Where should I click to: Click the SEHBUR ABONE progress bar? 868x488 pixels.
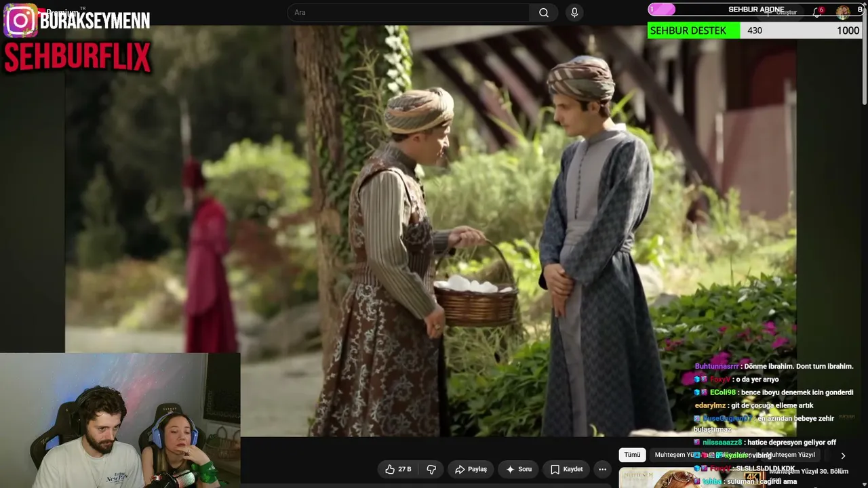tap(755, 9)
